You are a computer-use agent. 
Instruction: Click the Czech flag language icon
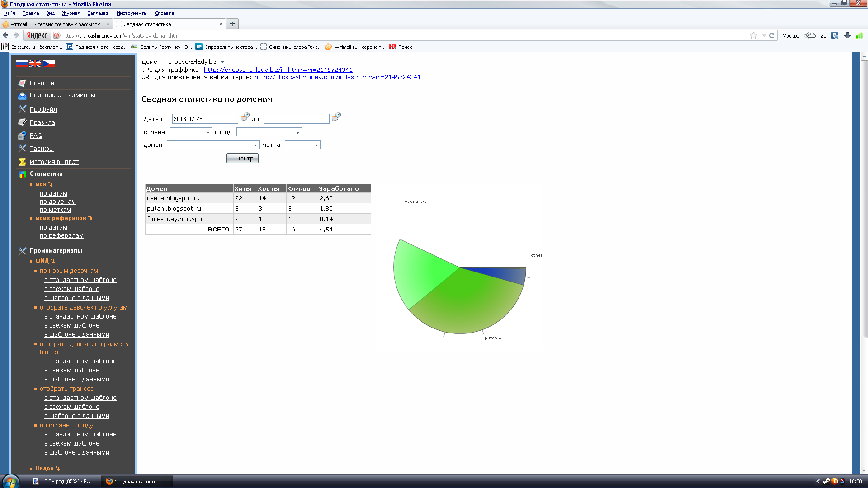[49, 64]
